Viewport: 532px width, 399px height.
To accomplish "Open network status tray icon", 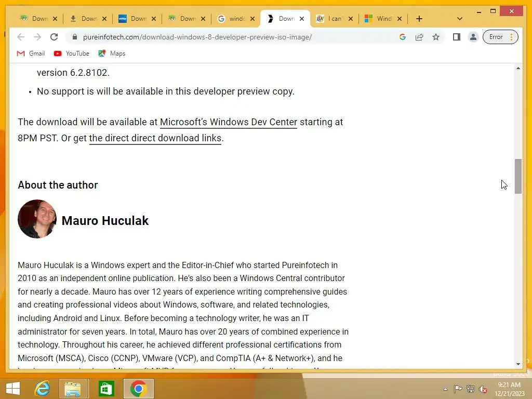I will pos(471,389).
